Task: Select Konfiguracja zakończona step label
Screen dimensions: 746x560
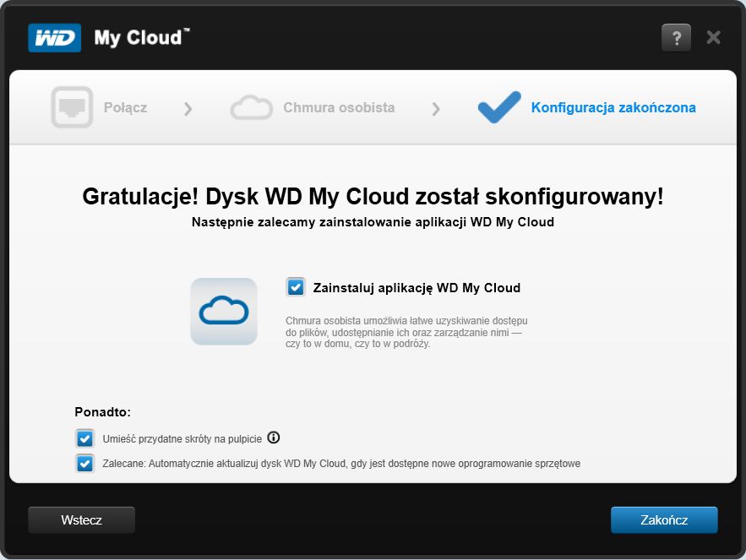Action: point(613,107)
